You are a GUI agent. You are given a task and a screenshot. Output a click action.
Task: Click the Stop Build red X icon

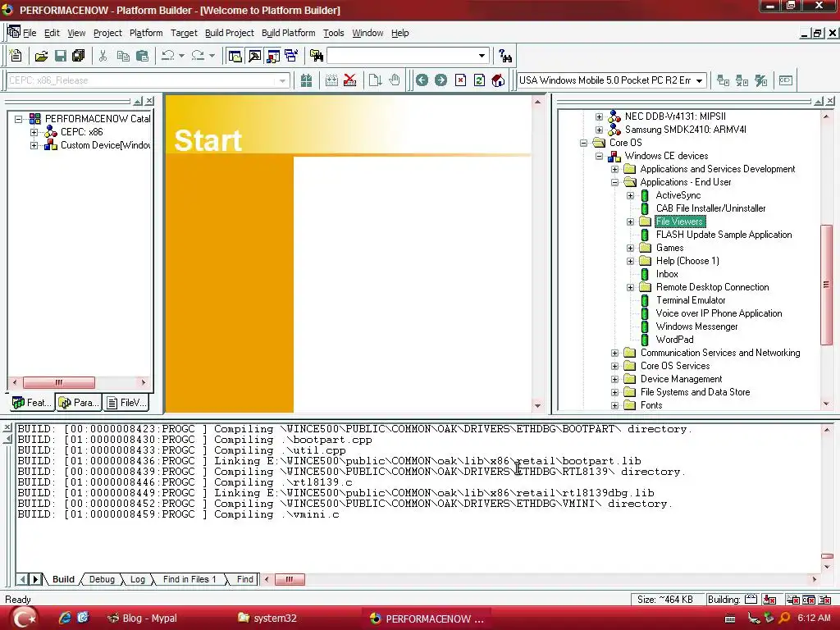click(x=349, y=80)
